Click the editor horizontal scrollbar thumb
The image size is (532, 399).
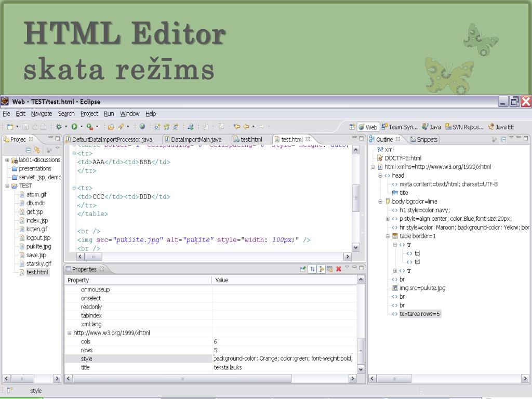click(94, 257)
